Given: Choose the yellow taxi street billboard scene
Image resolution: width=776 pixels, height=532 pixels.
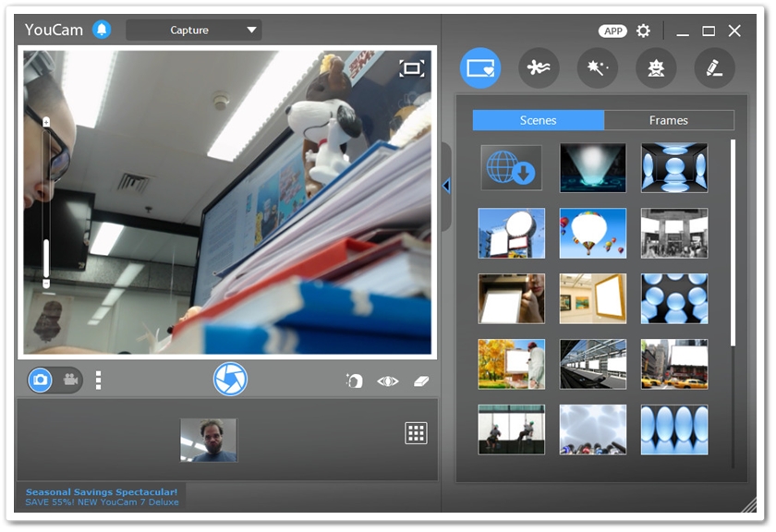Looking at the screenshot, I should (x=674, y=364).
